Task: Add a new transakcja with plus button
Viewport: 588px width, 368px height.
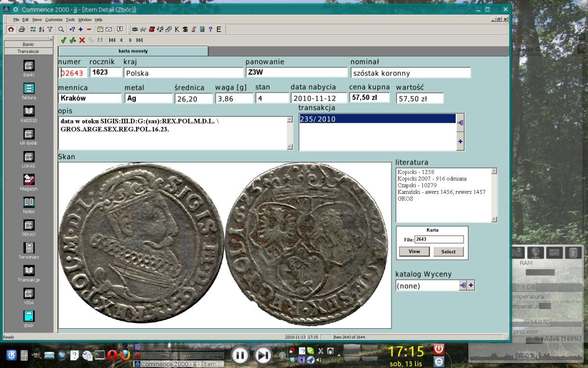Action: point(460,141)
